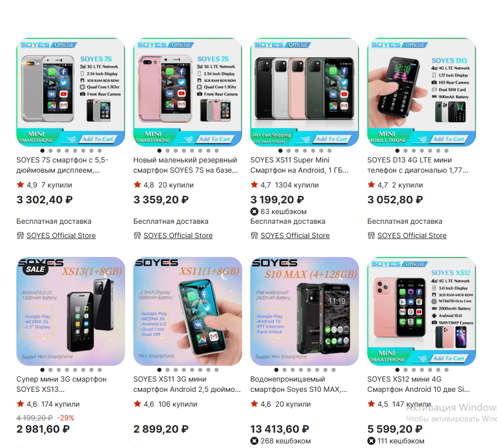Click cashback icon next to 111 кешбэком

click(371, 441)
